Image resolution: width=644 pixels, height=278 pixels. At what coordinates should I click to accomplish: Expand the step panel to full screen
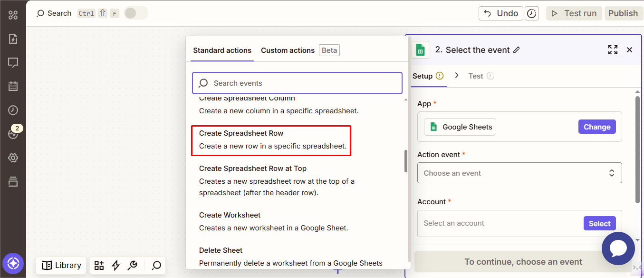[x=613, y=50]
